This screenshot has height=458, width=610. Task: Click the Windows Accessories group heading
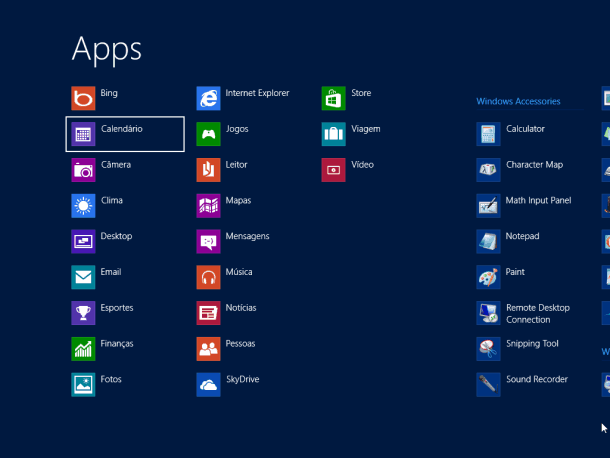(x=518, y=101)
